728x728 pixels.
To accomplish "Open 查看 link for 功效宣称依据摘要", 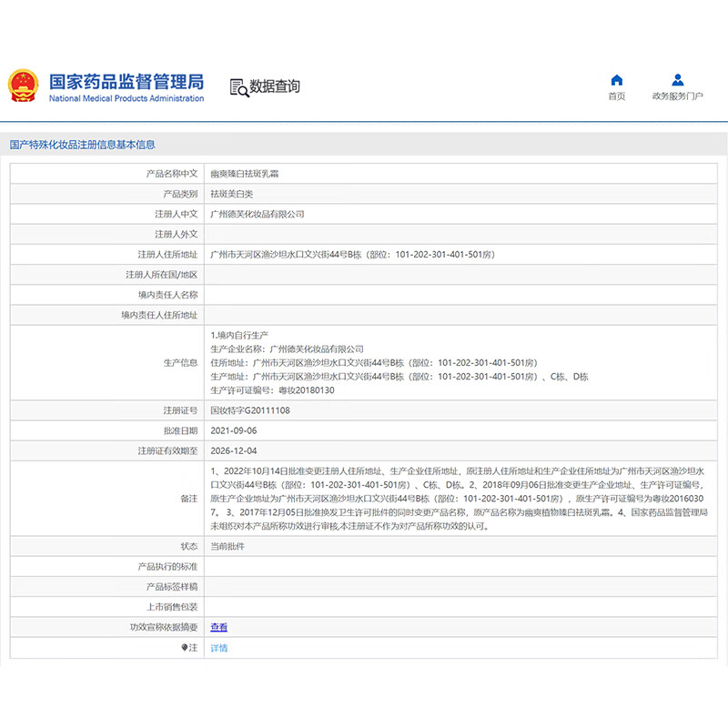I will [x=219, y=627].
